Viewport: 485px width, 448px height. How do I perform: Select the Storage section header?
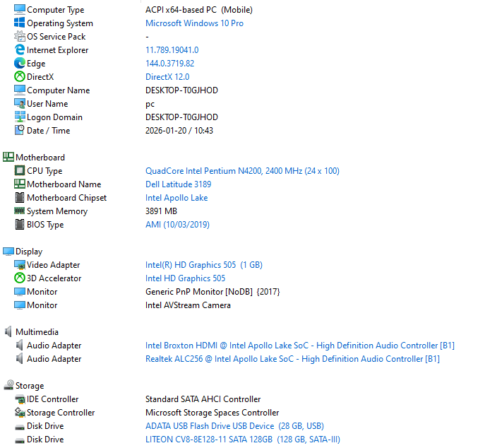[30, 386]
